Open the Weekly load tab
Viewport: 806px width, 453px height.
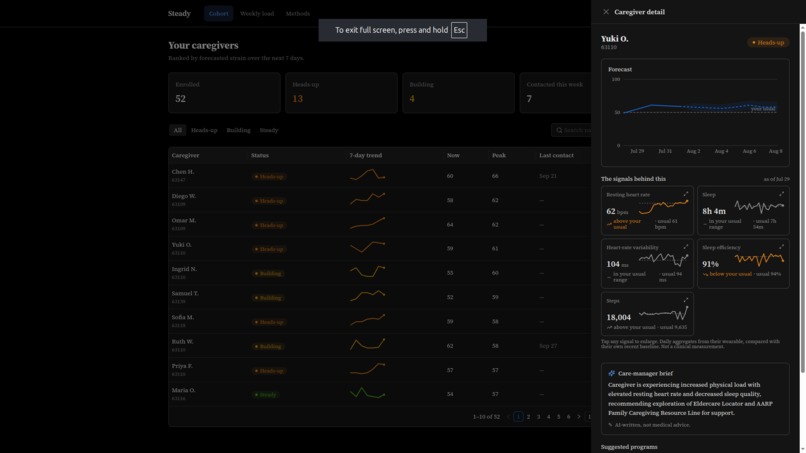click(257, 13)
